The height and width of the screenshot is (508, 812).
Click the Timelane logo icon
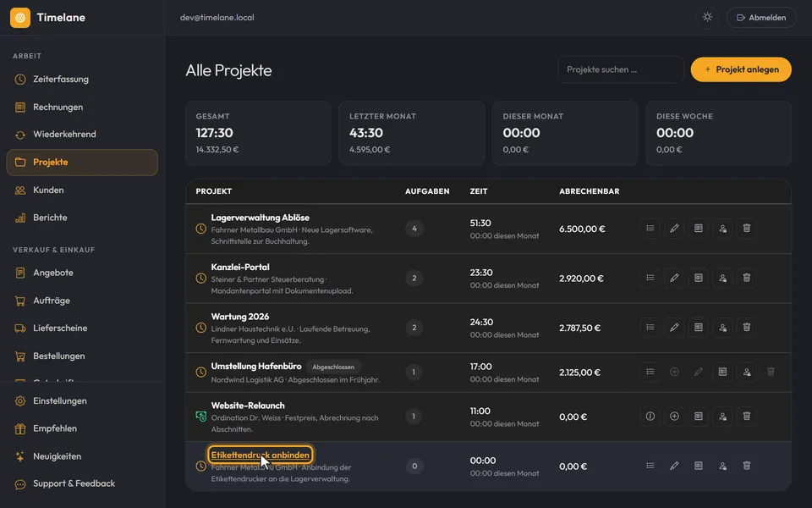click(20, 18)
